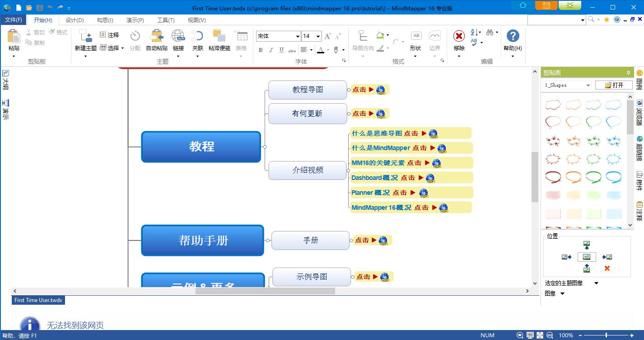Click the spell check AB icon
The height and width of the screenshot is (340, 644).
tap(474, 42)
